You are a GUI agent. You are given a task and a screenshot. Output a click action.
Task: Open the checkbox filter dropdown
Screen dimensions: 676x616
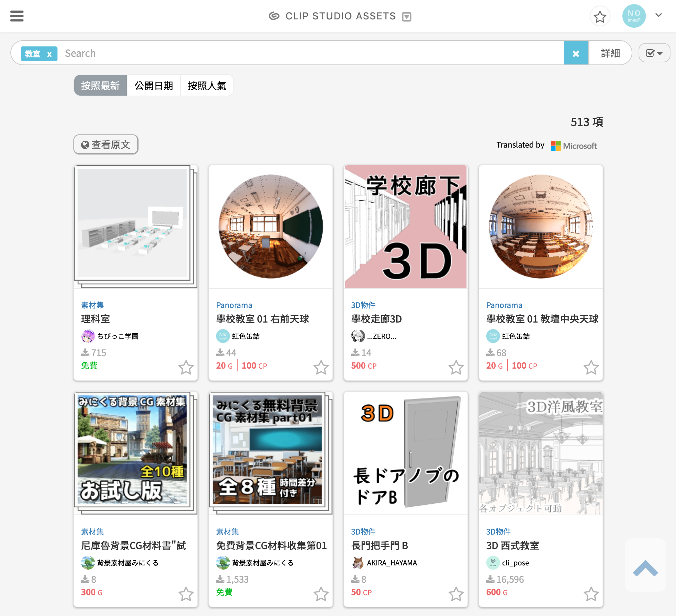654,53
